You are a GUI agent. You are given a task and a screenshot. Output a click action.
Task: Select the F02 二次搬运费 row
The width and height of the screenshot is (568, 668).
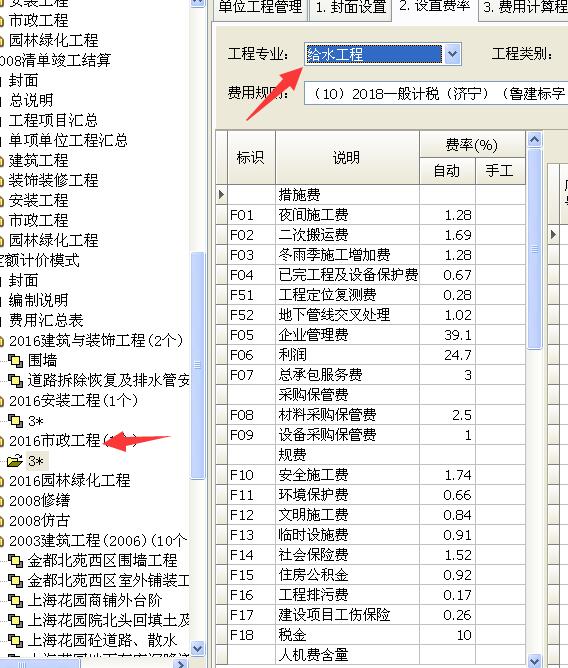click(x=372, y=235)
